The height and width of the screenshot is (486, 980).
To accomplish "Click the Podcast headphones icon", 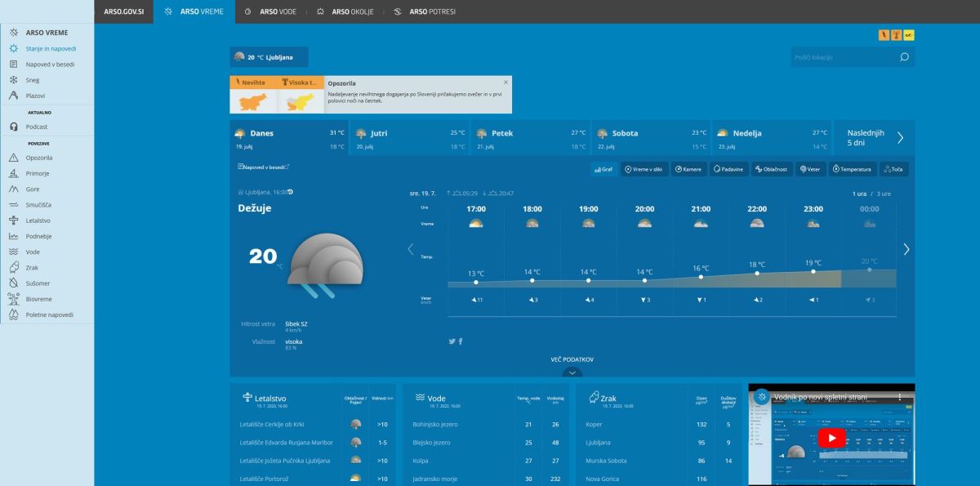I will click(14, 127).
